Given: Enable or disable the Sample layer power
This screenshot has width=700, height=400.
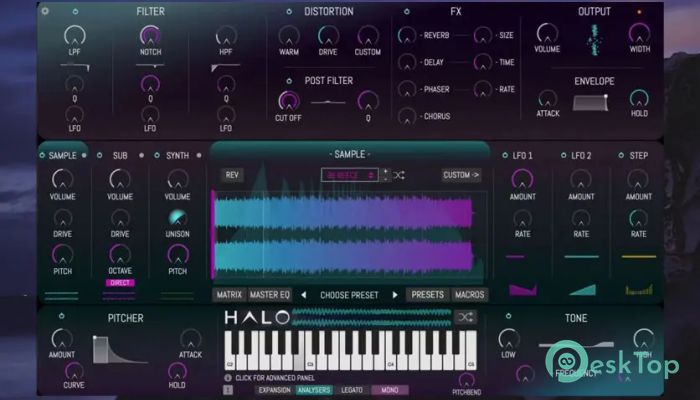Looking at the screenshot, I should click(42, 155).
